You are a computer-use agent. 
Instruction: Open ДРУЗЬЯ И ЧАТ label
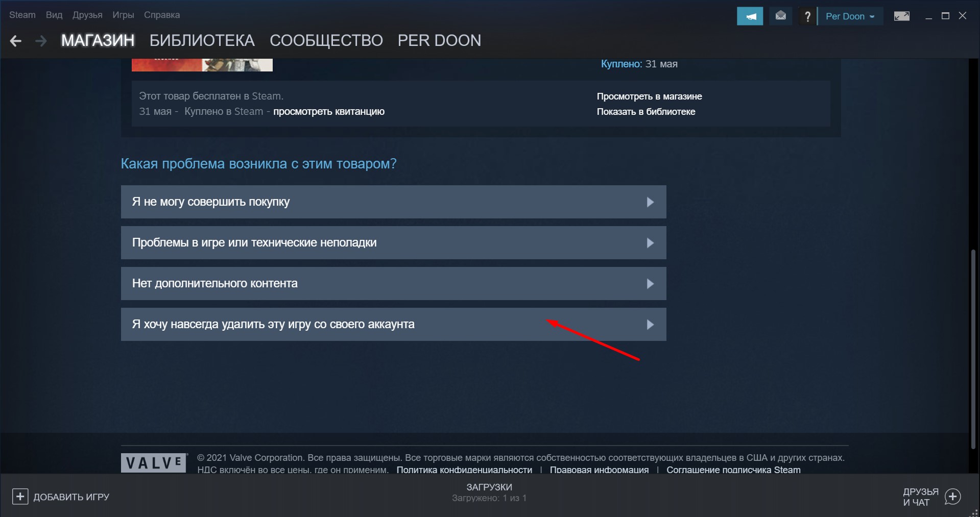point(921,497)
